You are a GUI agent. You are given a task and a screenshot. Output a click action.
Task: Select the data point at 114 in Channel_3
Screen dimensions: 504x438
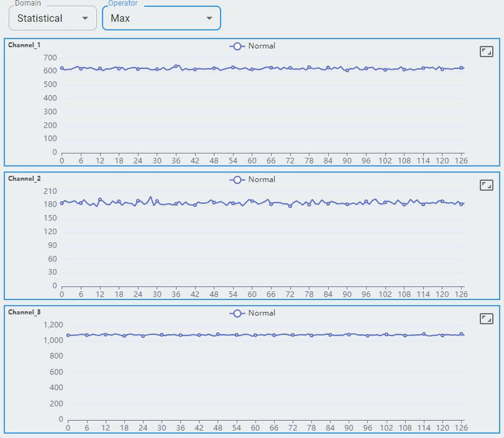(424, 334)
